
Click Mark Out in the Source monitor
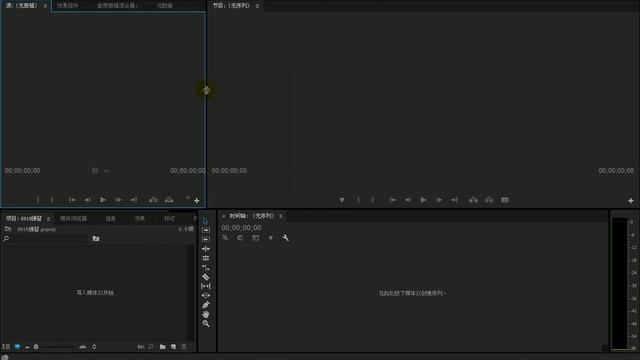(x=52, y=200)
